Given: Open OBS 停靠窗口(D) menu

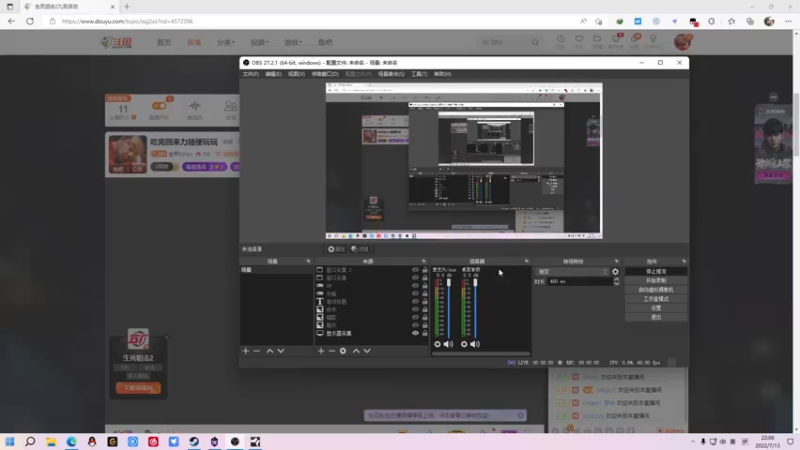Looking at the screenshot, I should (325, 74).
